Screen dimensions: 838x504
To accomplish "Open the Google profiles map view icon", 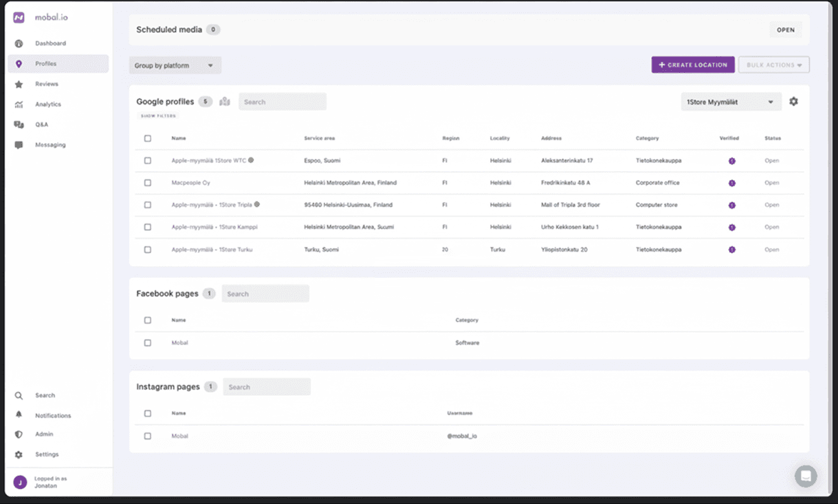I will coord(225,102).
